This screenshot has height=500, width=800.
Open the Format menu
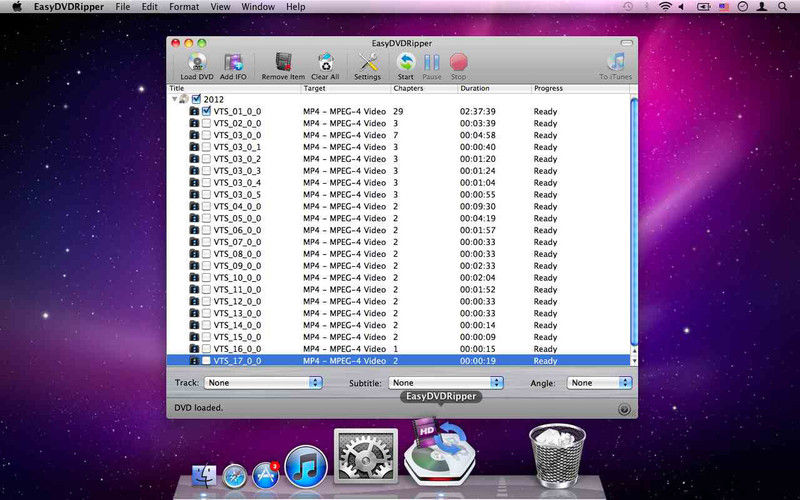pyautogui.click(x=184, y=7)
